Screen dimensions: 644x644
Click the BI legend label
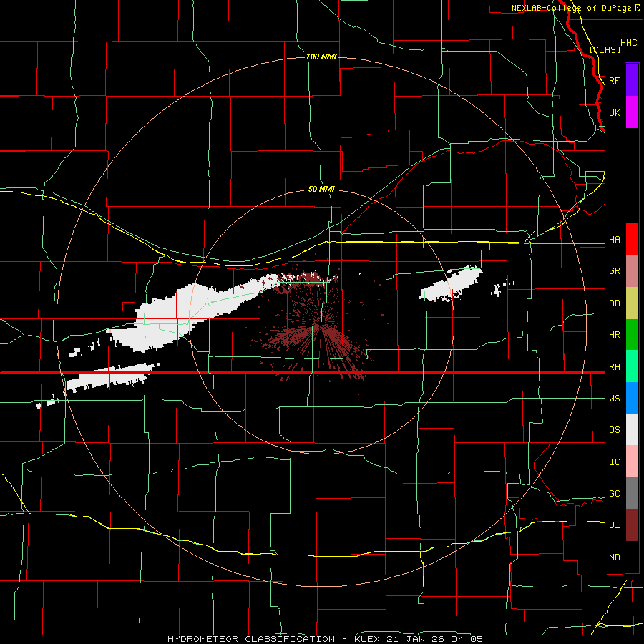tap(614, 525)
